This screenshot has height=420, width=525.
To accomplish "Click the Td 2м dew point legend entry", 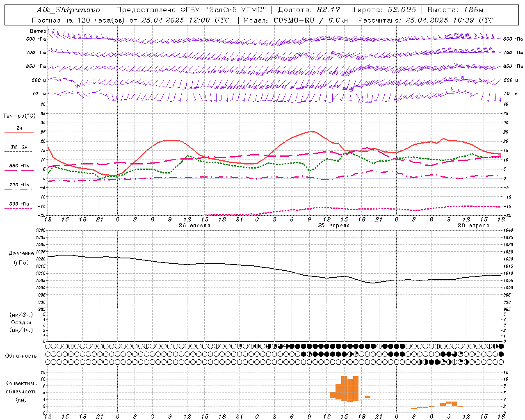I will [19, 147].
